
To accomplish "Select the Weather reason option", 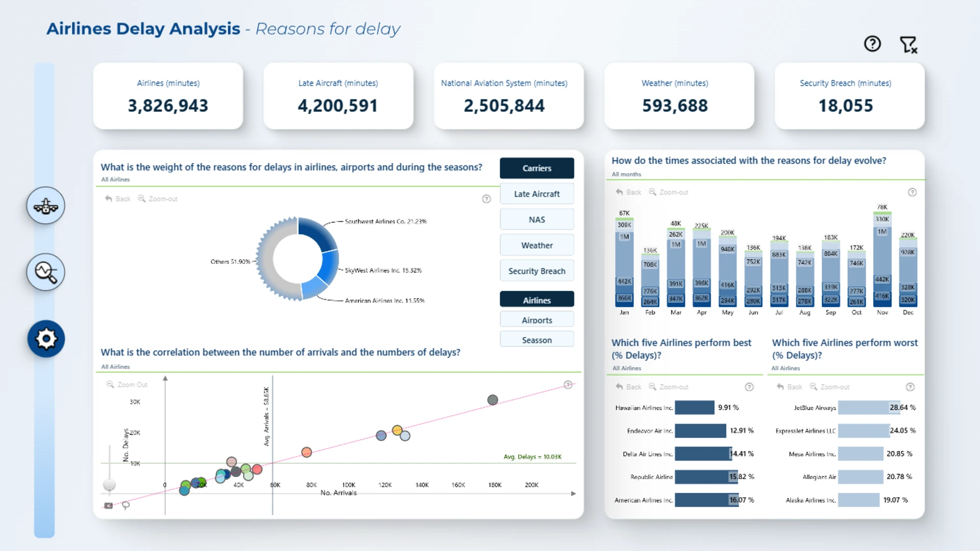I will click(537, 245).
